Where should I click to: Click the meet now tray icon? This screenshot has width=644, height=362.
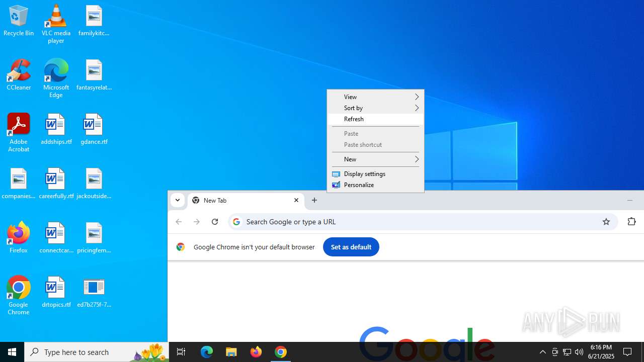(x=555, y=352)
